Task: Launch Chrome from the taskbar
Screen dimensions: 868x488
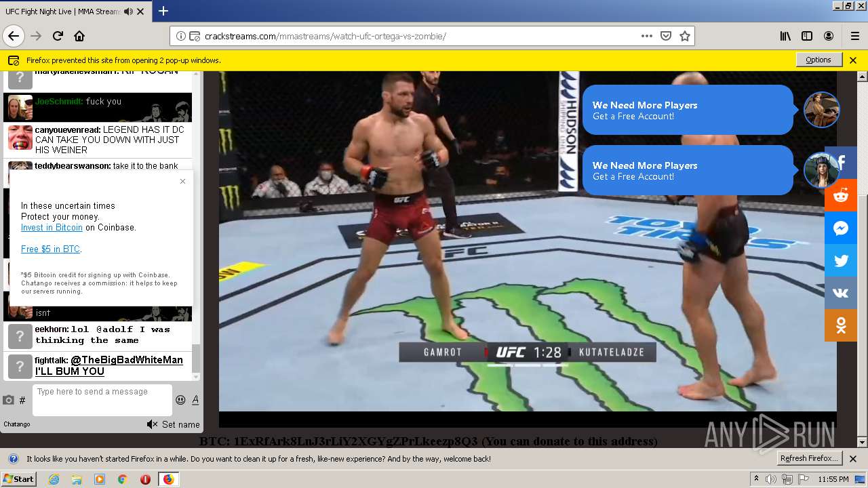Action: [x=122, y=479]
